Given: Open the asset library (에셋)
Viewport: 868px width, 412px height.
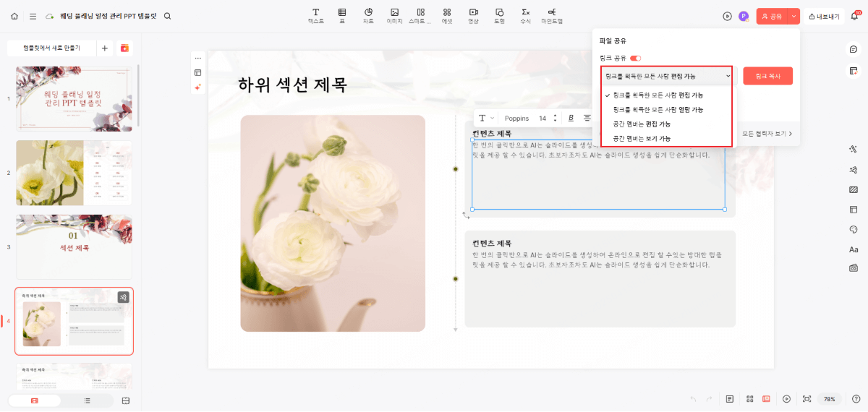Looking at the screenshot, I should 447,16.
